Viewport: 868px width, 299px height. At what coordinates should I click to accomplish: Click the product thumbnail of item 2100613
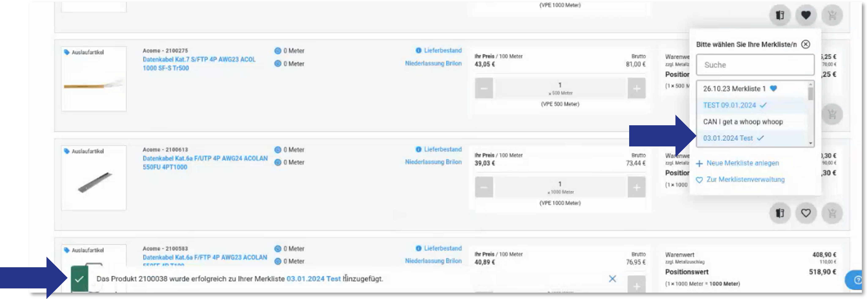click(94, 178)
